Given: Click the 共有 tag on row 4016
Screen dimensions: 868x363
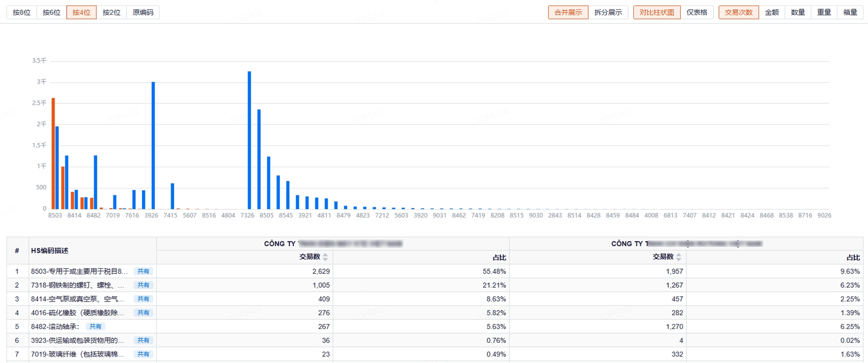Looking at the screenshot, I should click(x=143, y=313).
